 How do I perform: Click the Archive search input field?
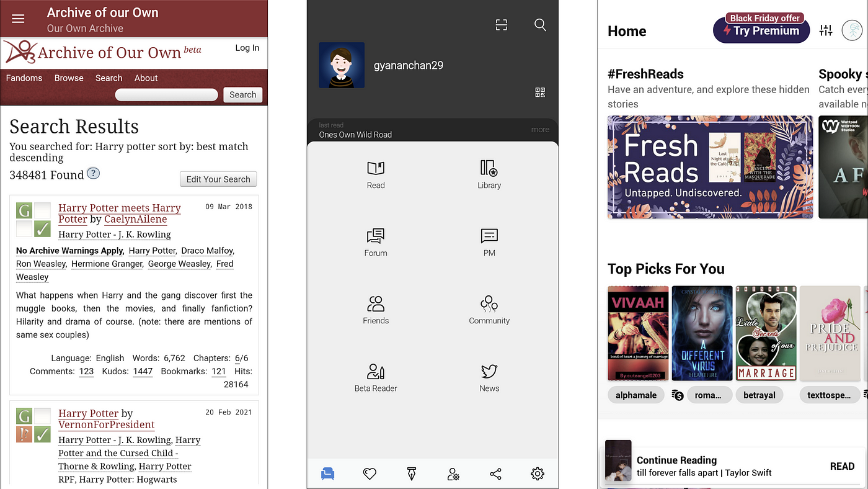point(167,95)
